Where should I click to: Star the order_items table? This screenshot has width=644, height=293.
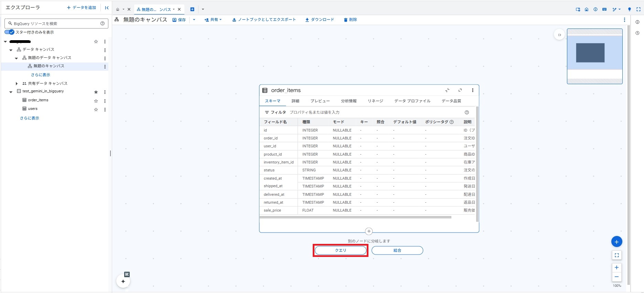point(96,101)
